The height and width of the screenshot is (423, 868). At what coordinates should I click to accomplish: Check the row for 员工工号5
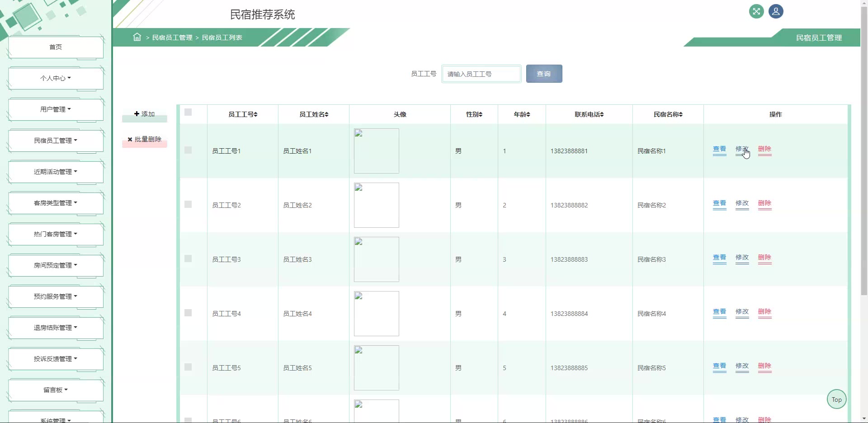(188, 367)
